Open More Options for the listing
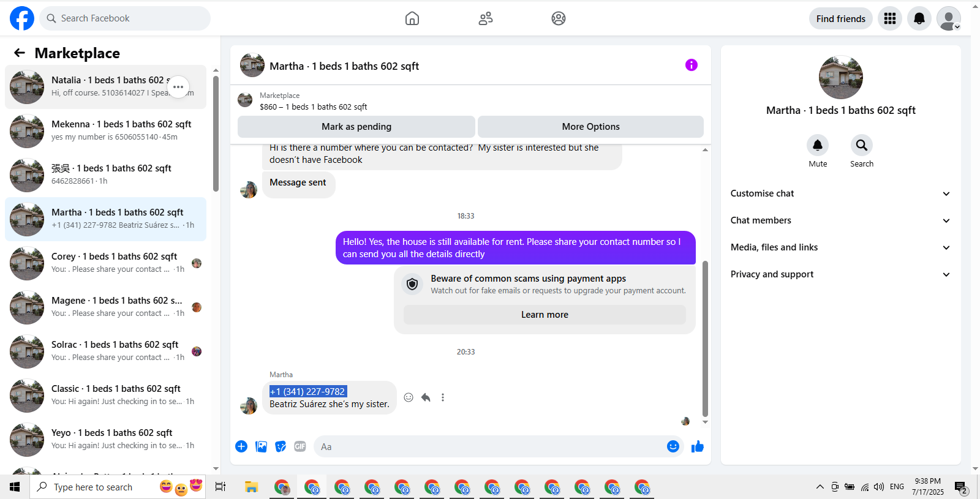980x499 pixels. tap(591, 127)
